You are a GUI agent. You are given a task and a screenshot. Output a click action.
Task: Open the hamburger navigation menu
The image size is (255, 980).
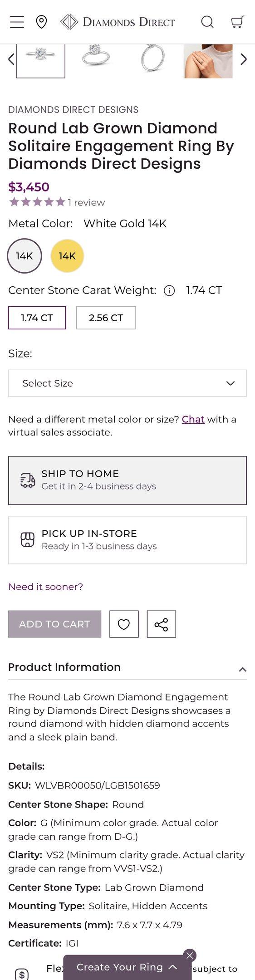click(x=17, y=22)
